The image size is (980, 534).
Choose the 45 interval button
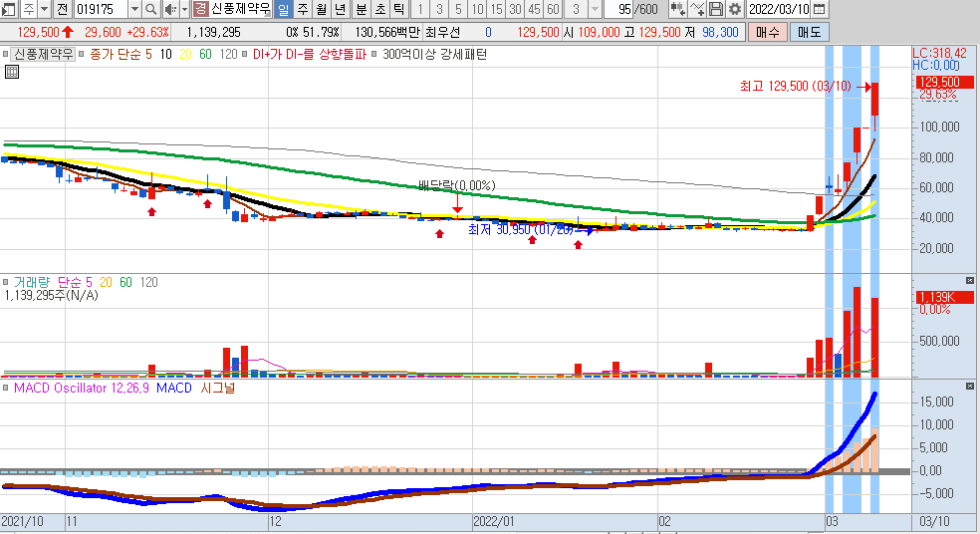point(534,9)
